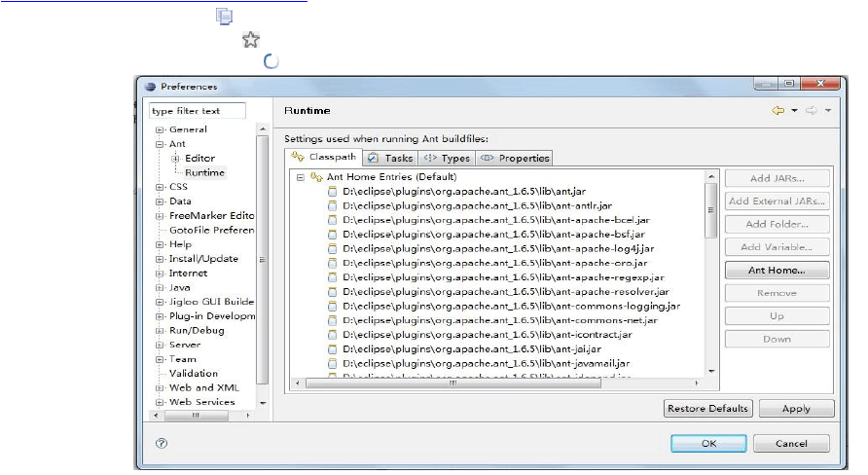This screenshot has width=868, height=475.
Task: Expand the Editor node under Ant
Action: pos(175,159)
